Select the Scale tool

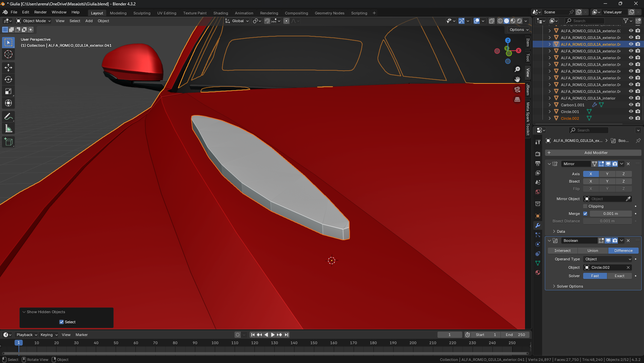[8, 92]
